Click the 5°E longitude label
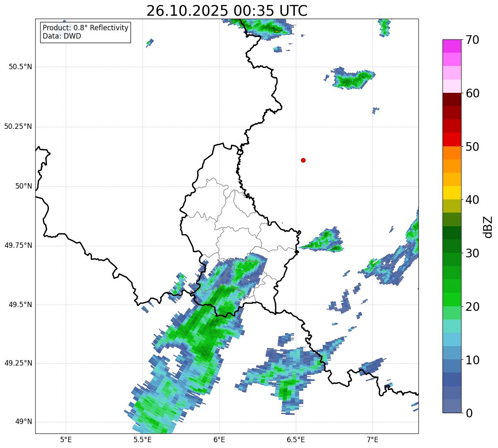Screen dimensions: 498x448 point(66,439)
